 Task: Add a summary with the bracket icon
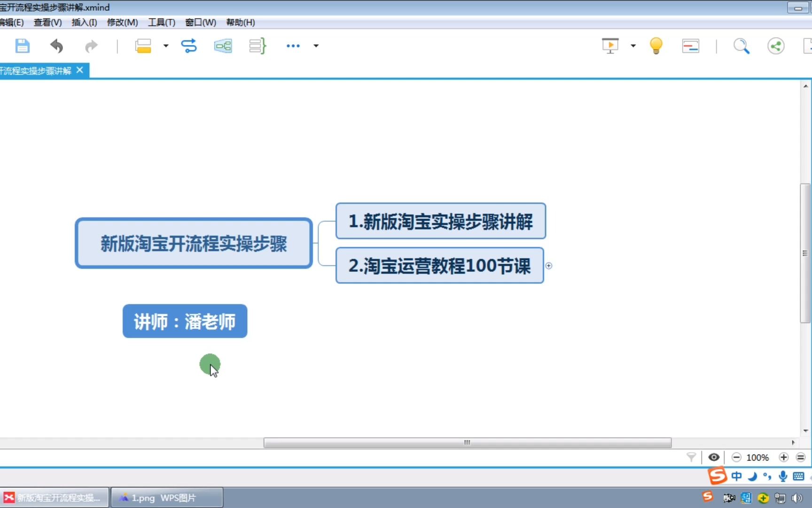coord(258,46)
